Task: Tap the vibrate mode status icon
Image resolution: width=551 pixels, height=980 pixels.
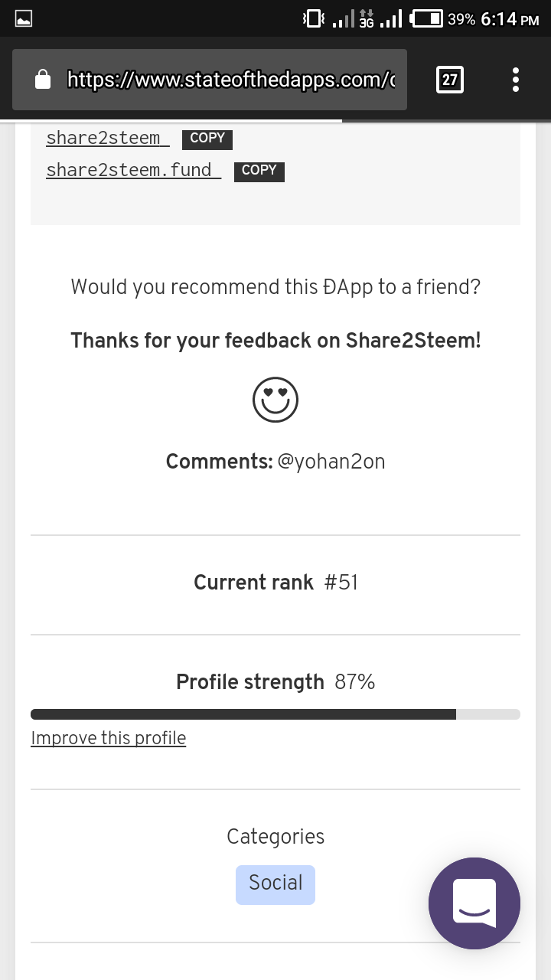Action: 314,18
